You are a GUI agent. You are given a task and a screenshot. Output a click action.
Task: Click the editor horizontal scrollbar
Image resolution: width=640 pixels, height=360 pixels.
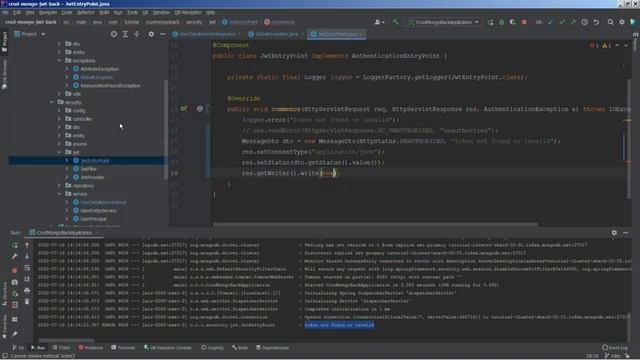coord(375,224)
